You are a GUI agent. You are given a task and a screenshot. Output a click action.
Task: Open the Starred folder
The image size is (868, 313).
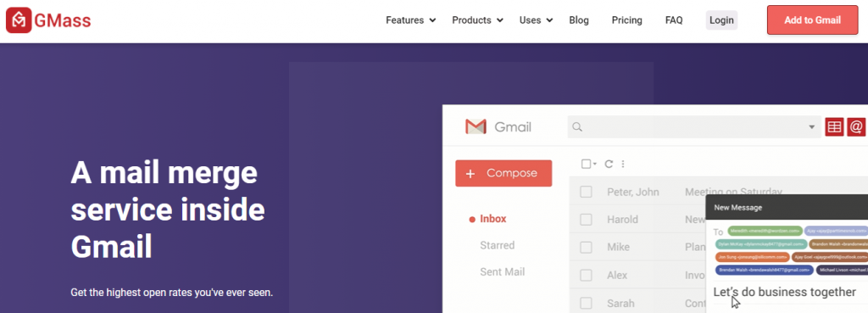click(x=497, y=245)
